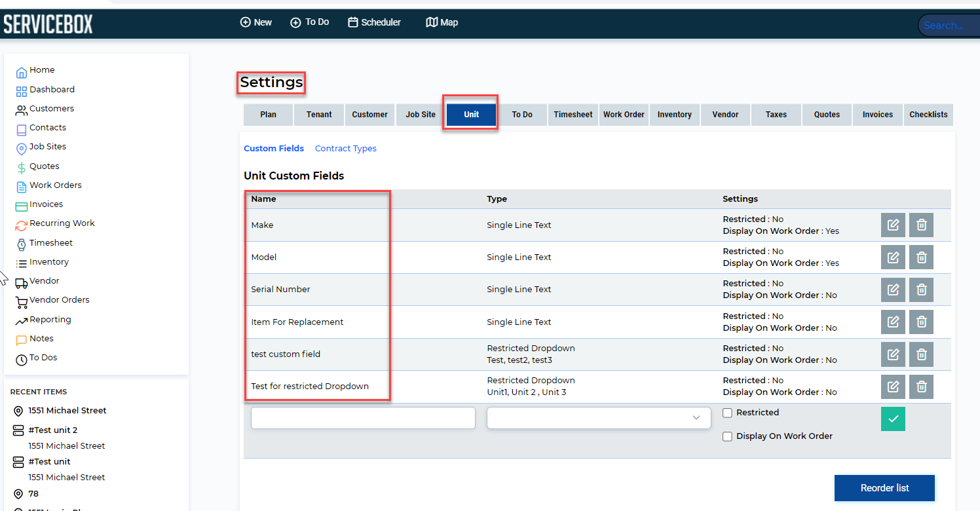Delete Item For Replacement field

(x=921, y=322)
